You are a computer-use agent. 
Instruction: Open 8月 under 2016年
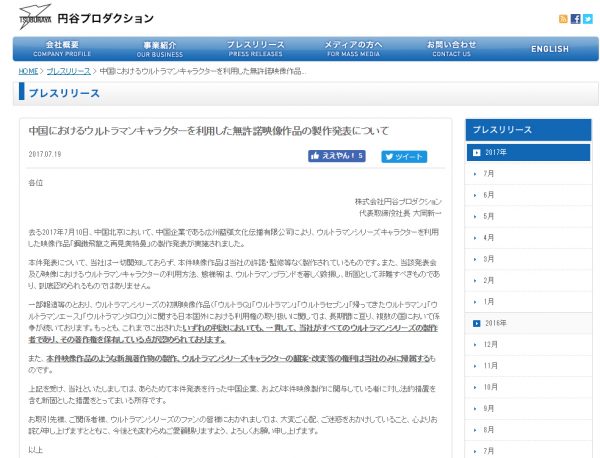coord(528,430)
